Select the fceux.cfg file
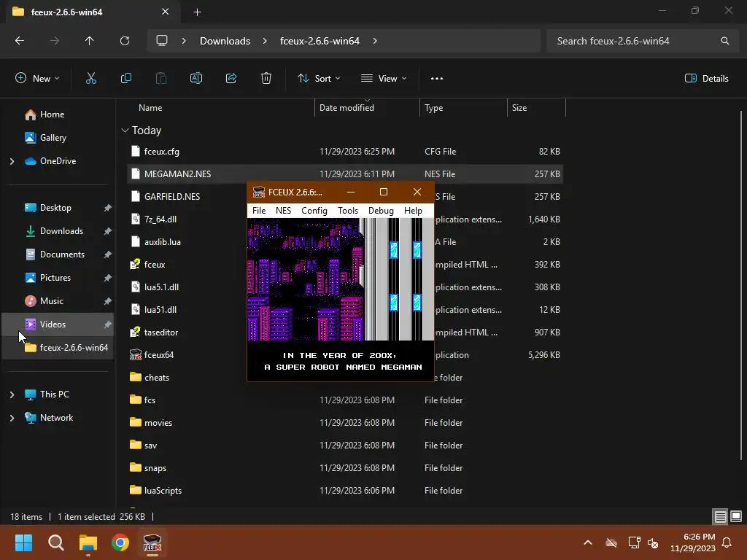The width and height of the screenshot is (747, 560). pos(345,152)
